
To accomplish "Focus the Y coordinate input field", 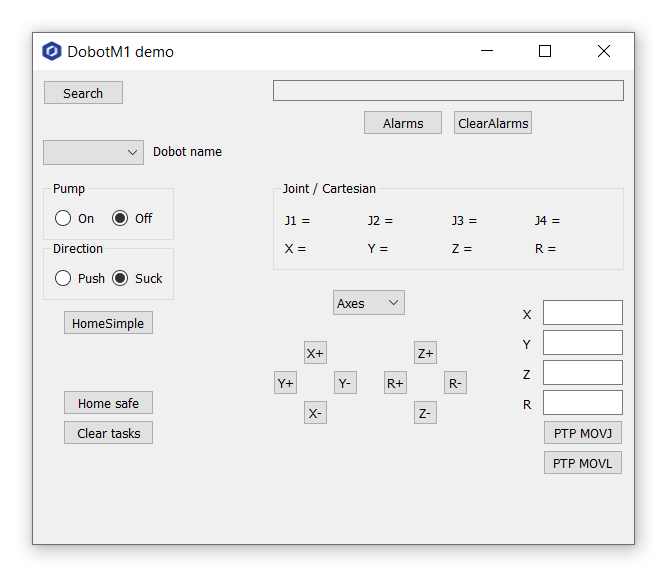I will coord(583,343).
